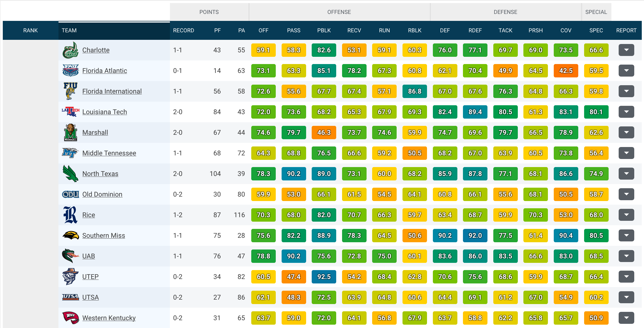Viewport: 644px width, 328px height.
Task: Go to the Marshall team page
Action: coord(95,133)
